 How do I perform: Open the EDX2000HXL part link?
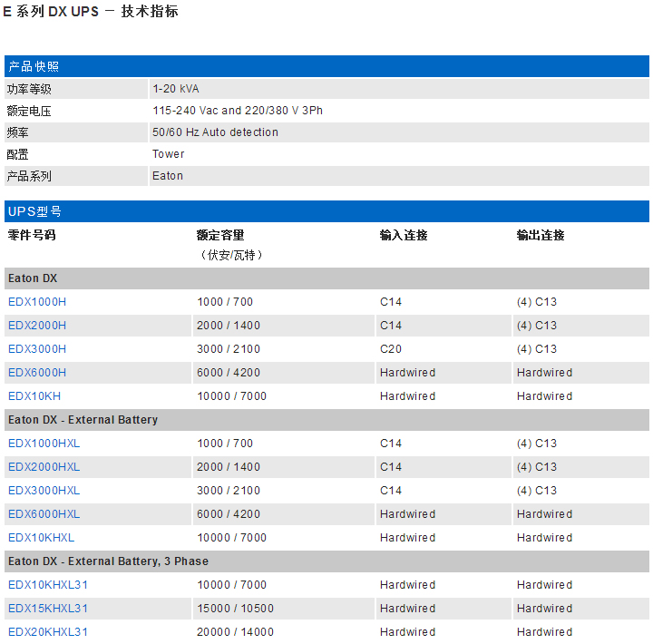44,467
